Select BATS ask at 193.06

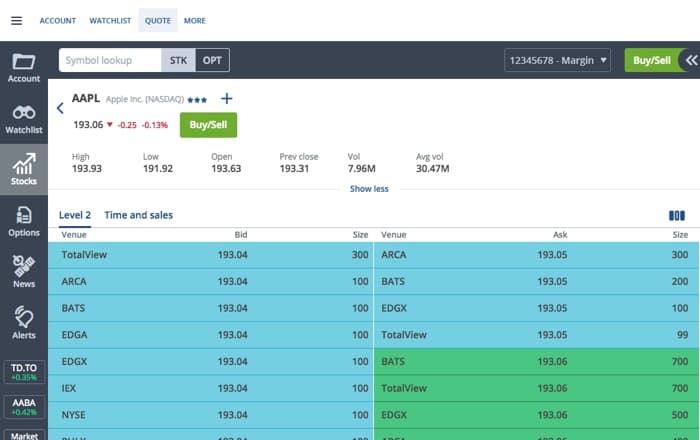tap(536, 361)
